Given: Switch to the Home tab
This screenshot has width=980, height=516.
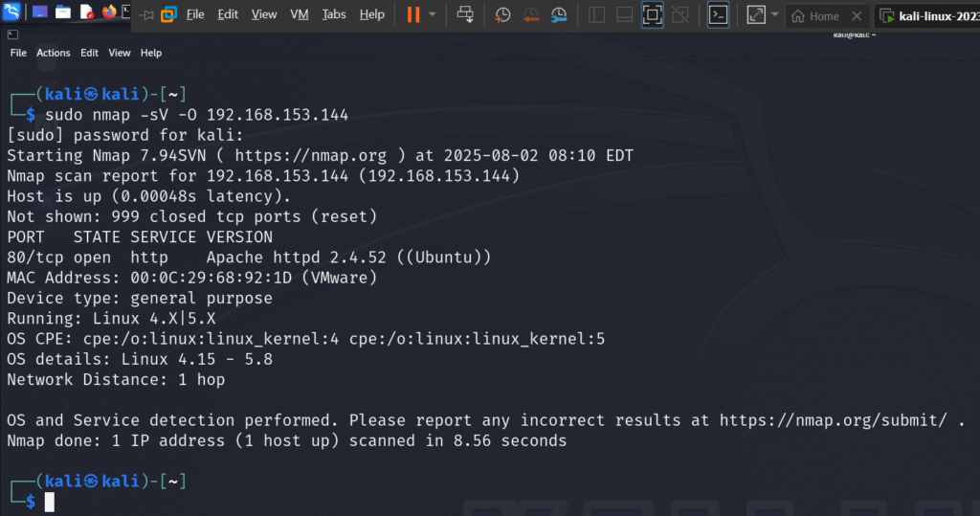Looking at the screenshot, I should [817, 16].
